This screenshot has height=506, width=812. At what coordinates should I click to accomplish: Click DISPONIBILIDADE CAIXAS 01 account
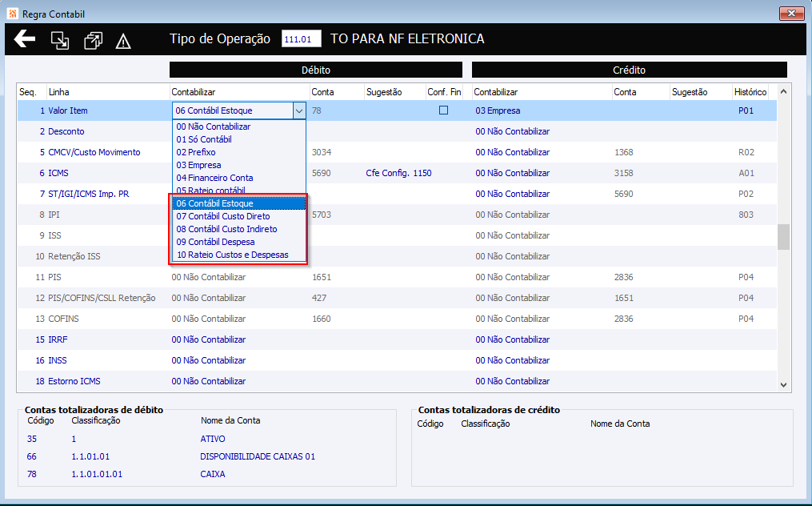pyautogui.click(x=258, y=456)
